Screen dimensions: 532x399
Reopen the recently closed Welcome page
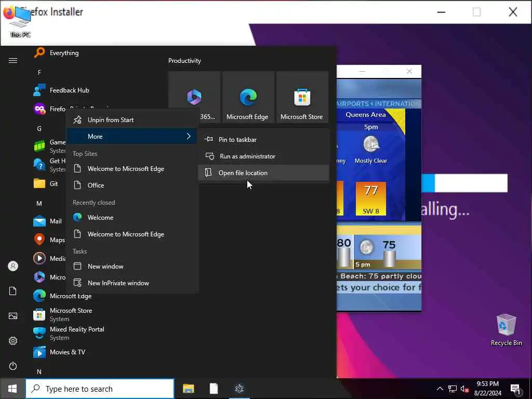(131, 218)
